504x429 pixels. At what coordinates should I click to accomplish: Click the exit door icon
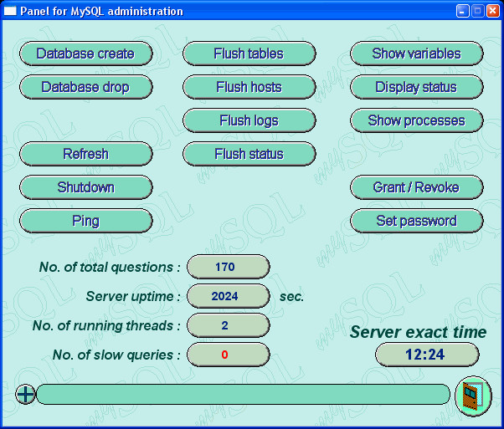pos(474,396)
